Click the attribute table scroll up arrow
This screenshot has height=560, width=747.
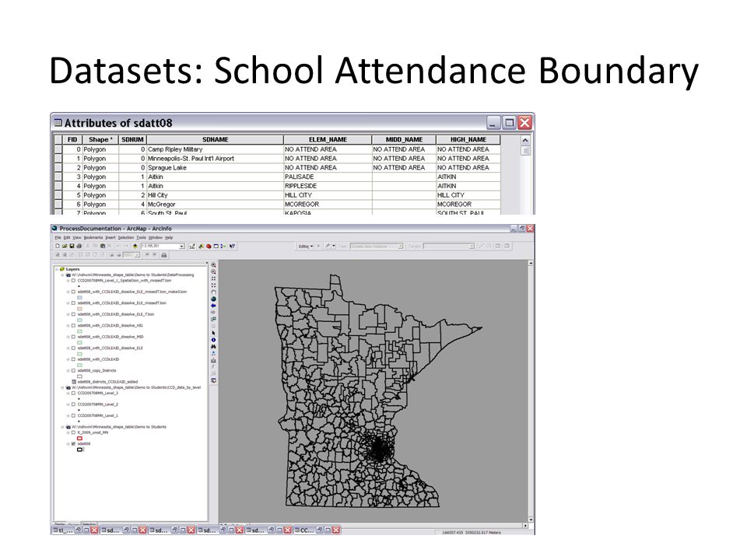point(525,141)
